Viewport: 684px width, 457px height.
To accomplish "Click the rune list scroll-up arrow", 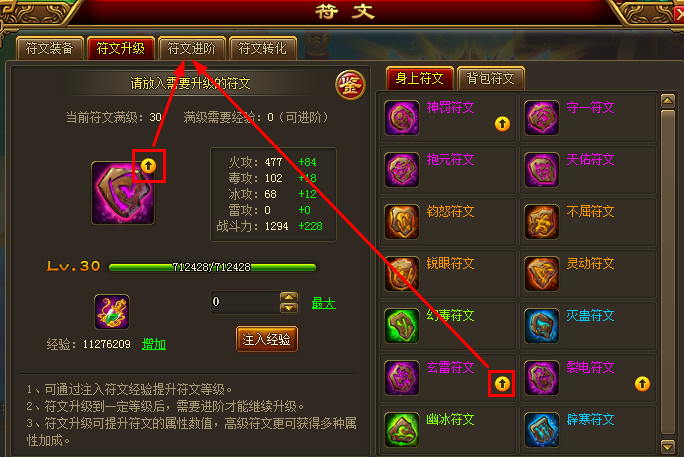I will point(667,101).
